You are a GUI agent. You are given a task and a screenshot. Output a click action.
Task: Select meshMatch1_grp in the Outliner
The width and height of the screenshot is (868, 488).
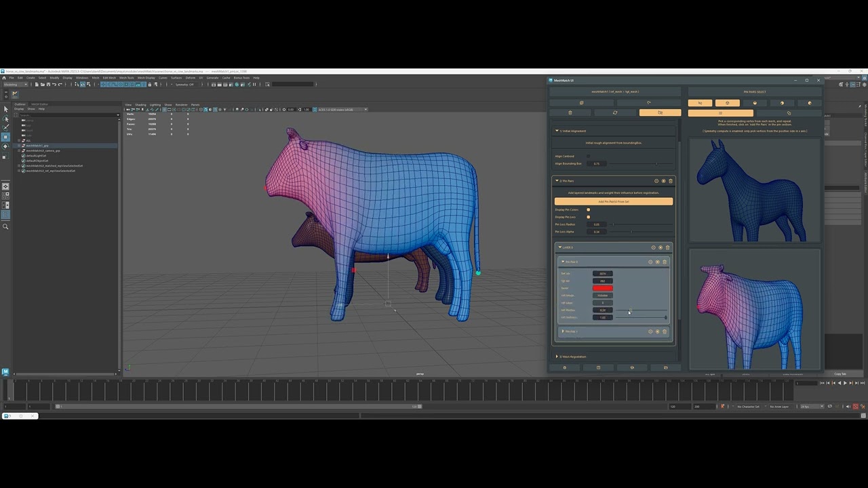[37, 145]
